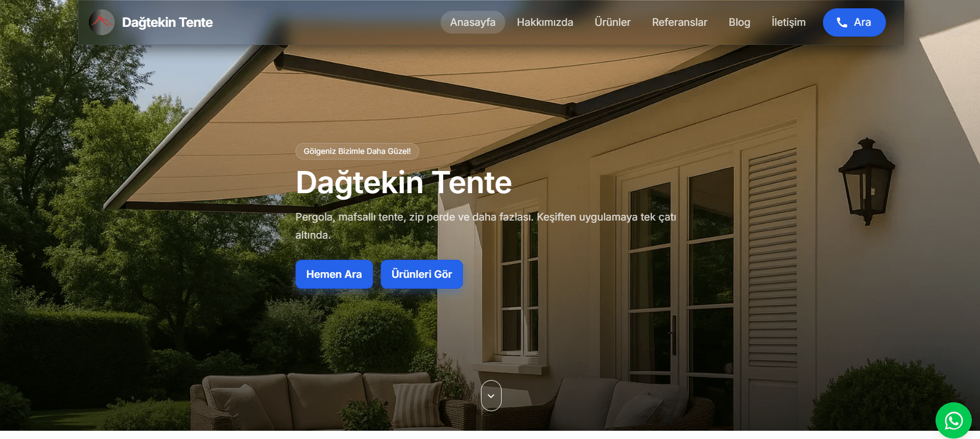Visit the Blog menu item
This screenshot has height=439, width=980.
(739, 22)
